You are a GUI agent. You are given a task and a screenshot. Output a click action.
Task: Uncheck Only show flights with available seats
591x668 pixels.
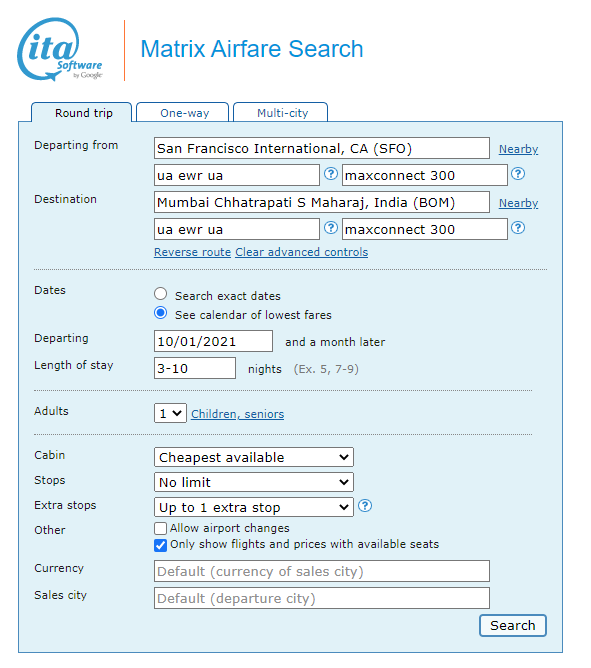pyautogui.click(x=160, y=545)
